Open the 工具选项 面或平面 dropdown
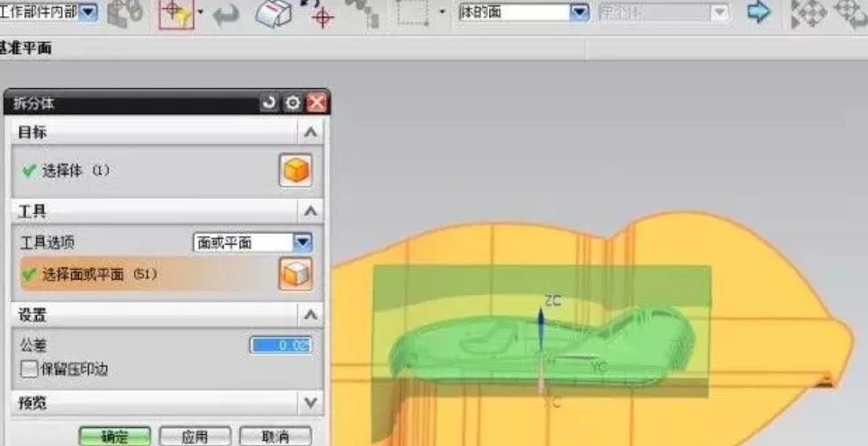868x446 pixels. [252, 242]
